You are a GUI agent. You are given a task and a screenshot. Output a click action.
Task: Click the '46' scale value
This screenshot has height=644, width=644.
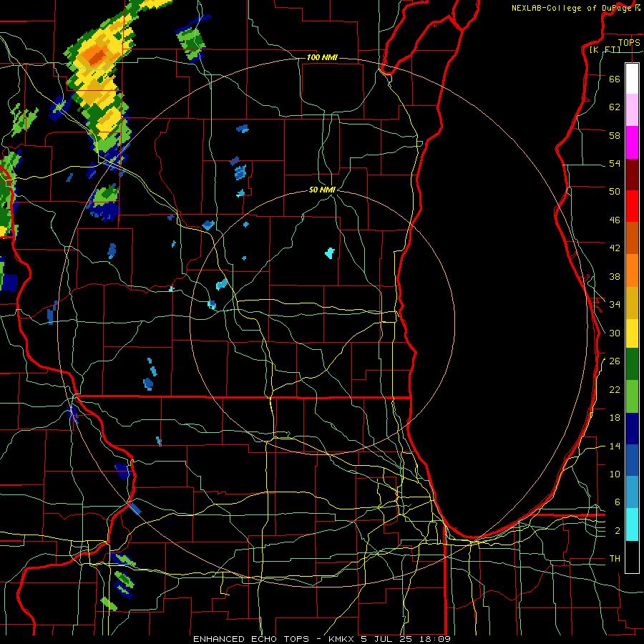click(615, 220)
